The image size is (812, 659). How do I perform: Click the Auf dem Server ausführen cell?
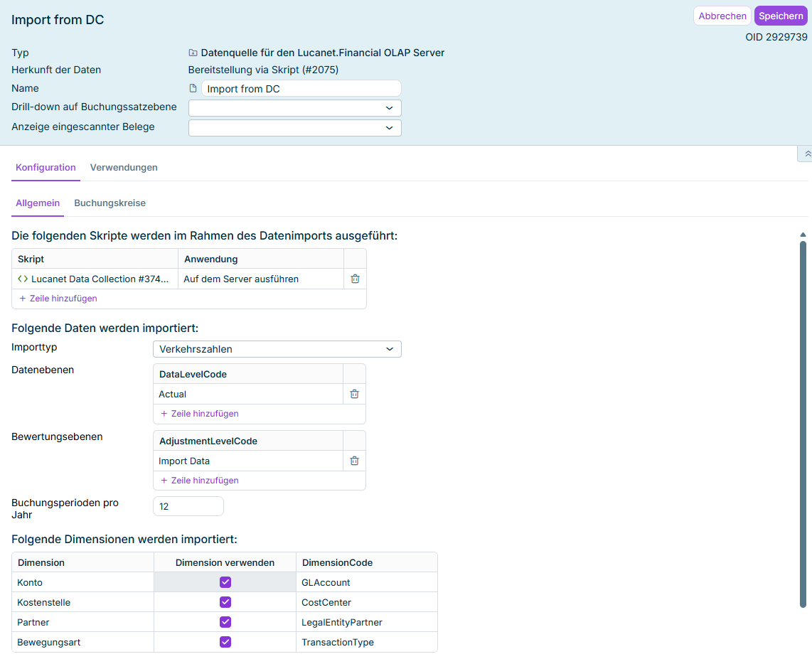coord(261,279)
